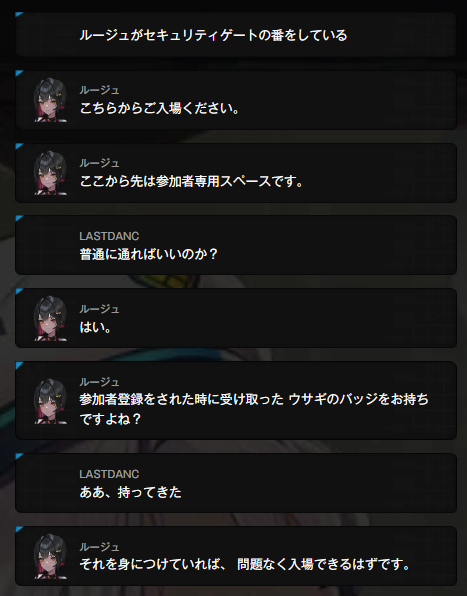Select LASTDANC's line 普通に通ればいいのか？

(149, 254)
